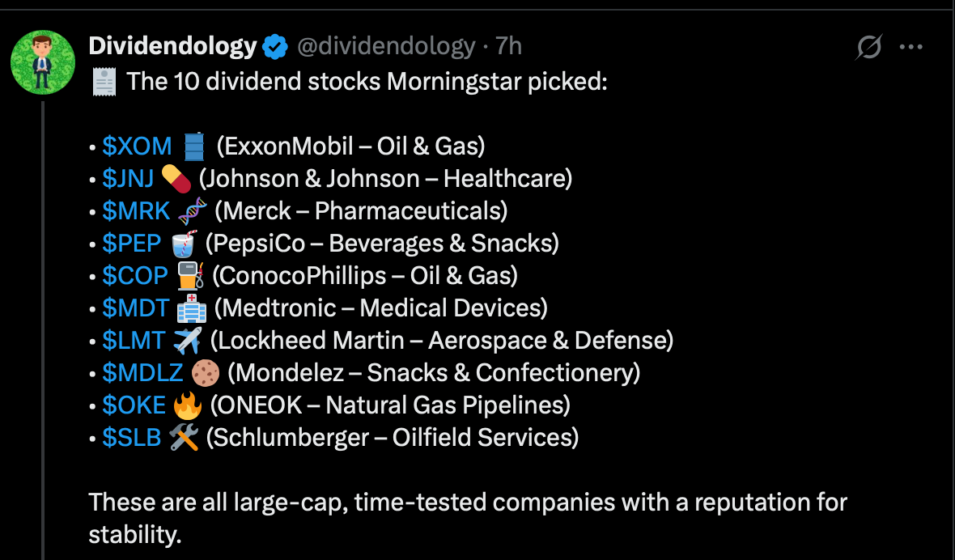
Task: Open the $XOM cashtag
Action: click(137, 146)
